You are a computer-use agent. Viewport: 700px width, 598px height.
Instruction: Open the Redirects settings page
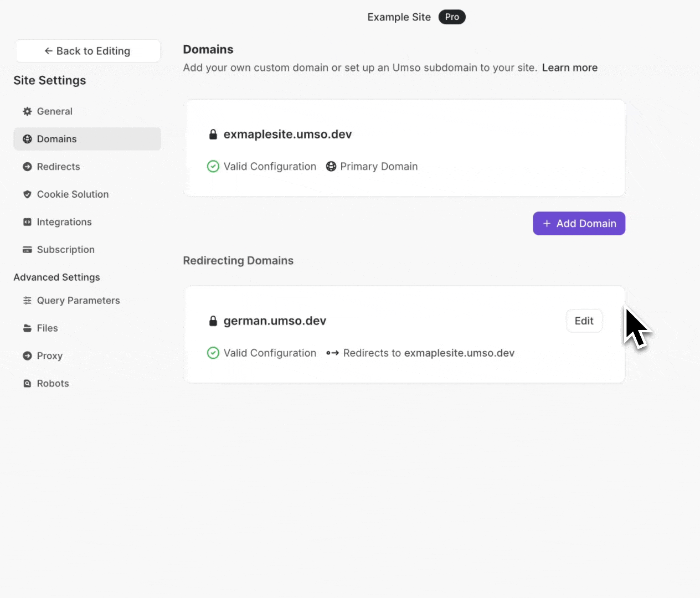(x=58, y=167)
